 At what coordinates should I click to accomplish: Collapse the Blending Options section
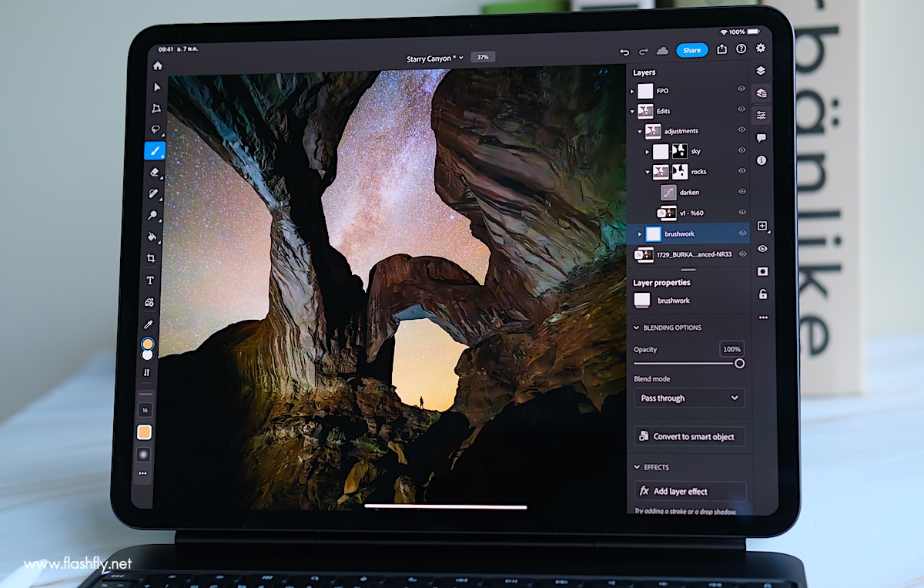pyautogui.click(x=637, y=328)
